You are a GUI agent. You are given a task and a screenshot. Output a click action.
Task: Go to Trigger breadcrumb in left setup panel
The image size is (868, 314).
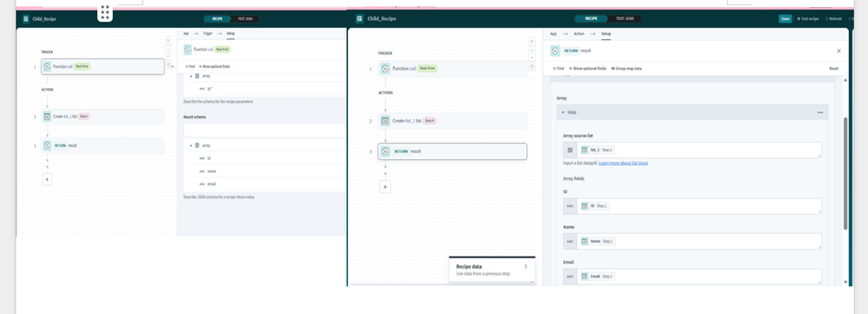click(x=208, y=33)
